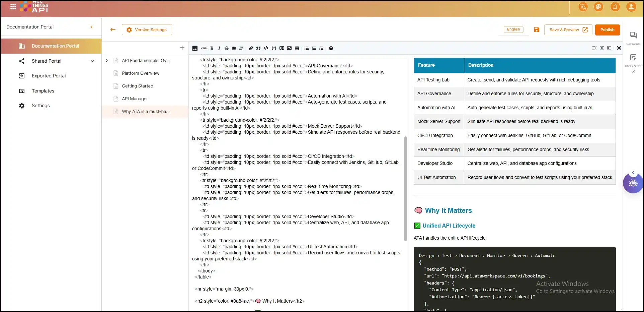Image resolution: width=644 pixels, height=312 pixels.
Task: Expand API Fundamentals tree item
Action: [107, 61]
